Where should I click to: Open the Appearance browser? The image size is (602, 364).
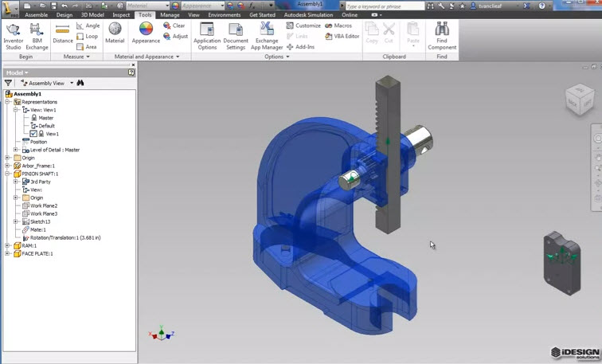point(146,33)
